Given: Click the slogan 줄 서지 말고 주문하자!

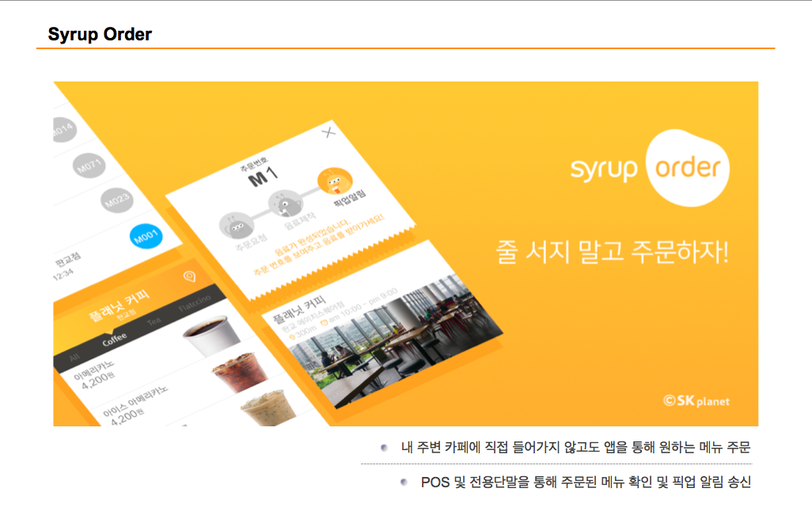Looking at the screenshot, I should point(612,252).
